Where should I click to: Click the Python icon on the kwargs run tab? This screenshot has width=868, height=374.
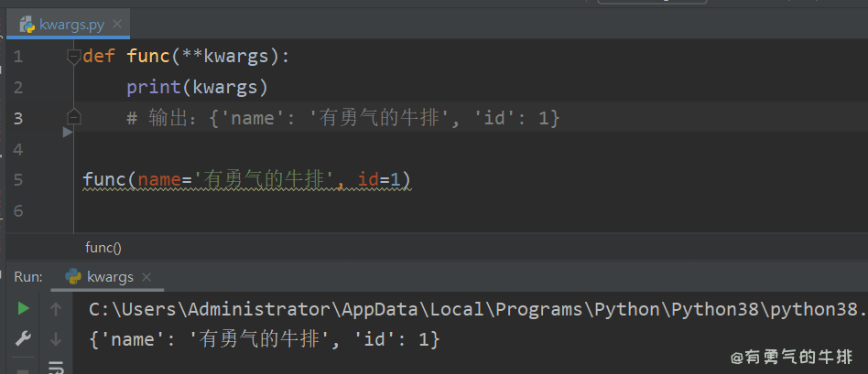(73, 277)
